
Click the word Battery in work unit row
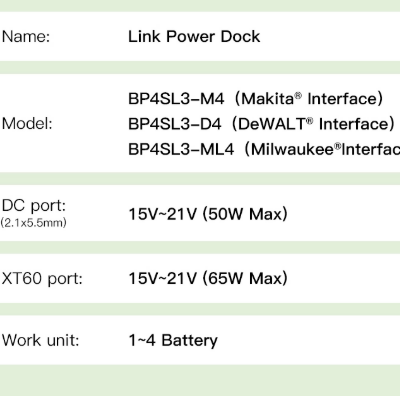pyautogui.click(x=190, y=341)
